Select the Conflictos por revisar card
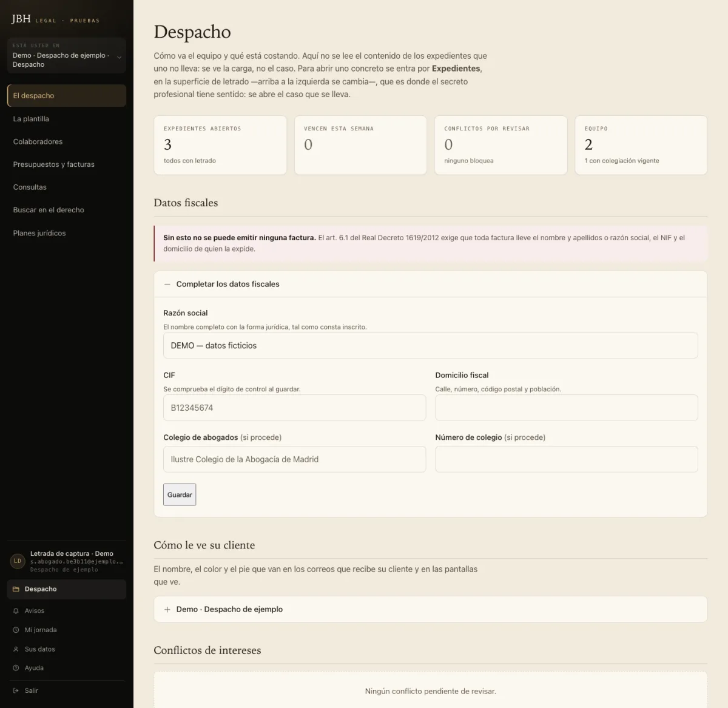The height and width of the screenshot is (708, 728). tap(500, 145)
